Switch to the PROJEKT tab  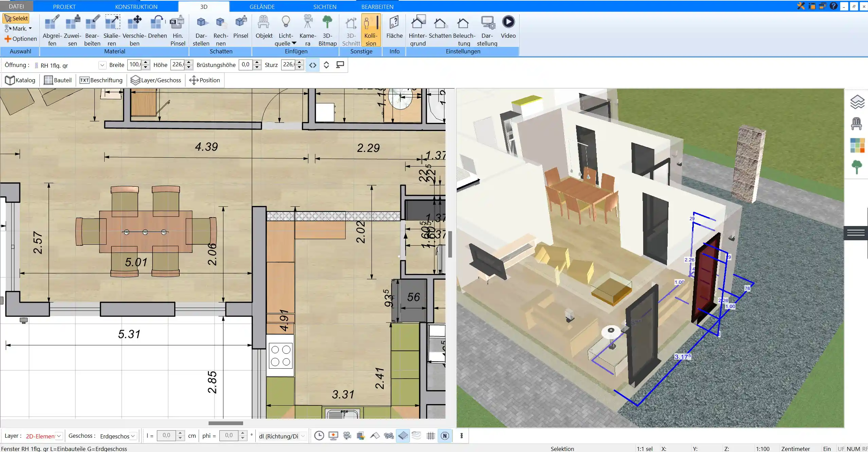[x=64, y=6]
